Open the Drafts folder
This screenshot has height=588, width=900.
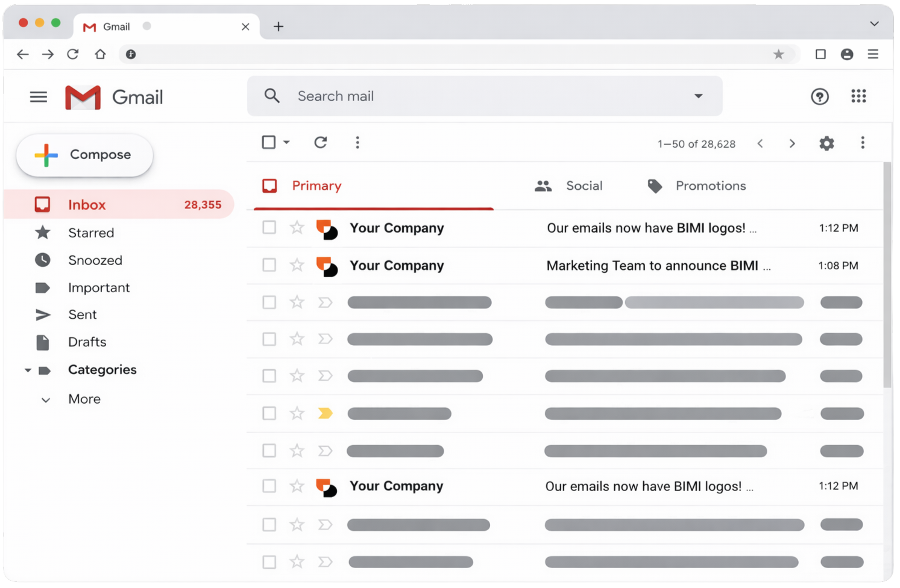(x=87, y=342)
